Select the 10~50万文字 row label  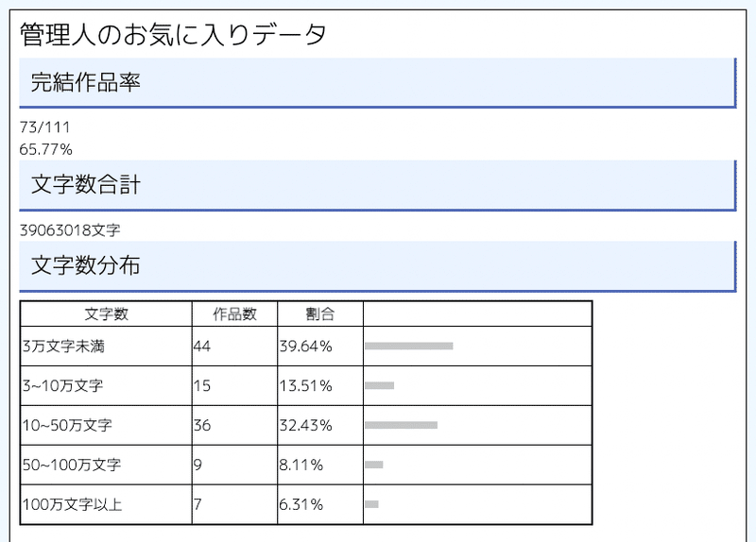67,425
